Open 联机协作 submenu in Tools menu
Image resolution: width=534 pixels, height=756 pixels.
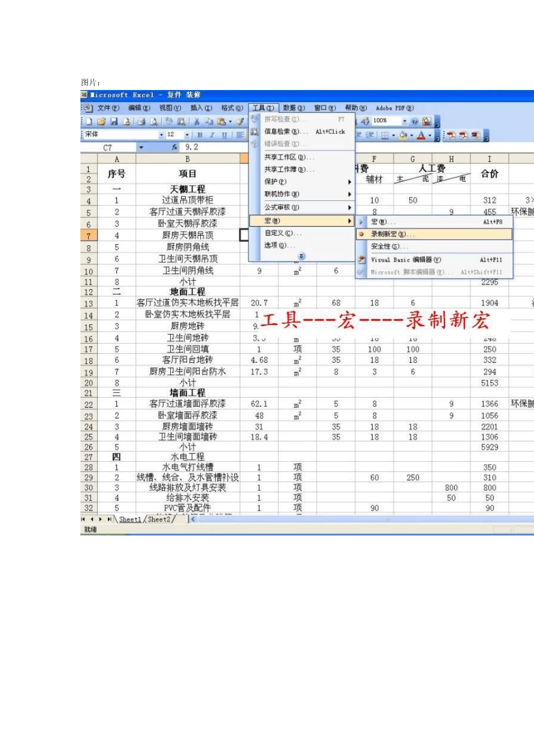coord(302,194)
